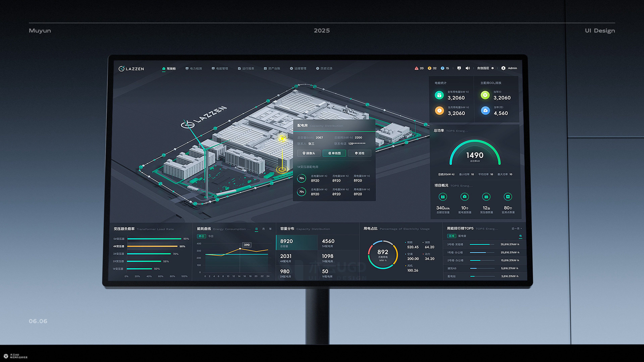Click the 1#变压器配电房 heading in popup
The width and height of the screenshot is (644, 362).
308,167
